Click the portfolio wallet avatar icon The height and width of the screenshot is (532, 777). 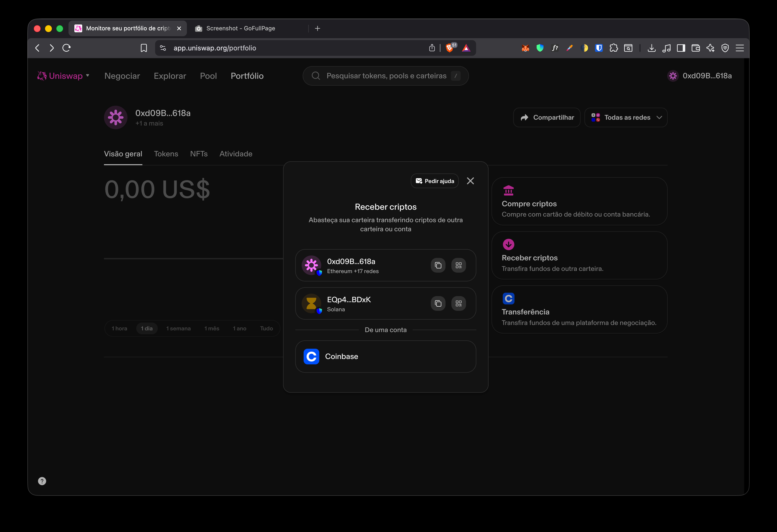[x=116, y=117]
